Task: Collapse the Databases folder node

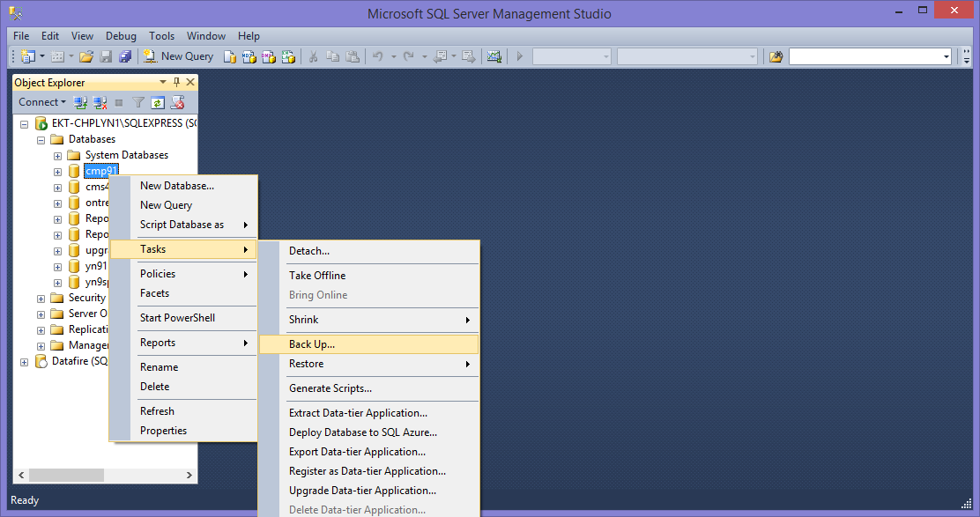Action: click(41, 140)
